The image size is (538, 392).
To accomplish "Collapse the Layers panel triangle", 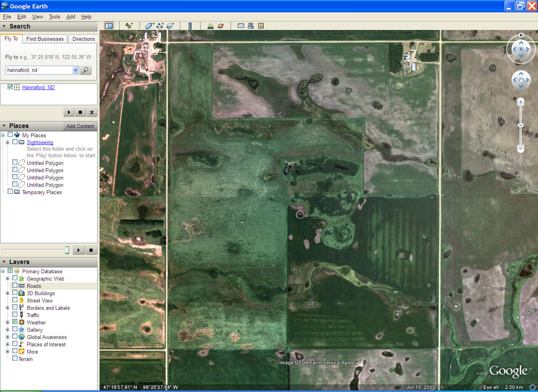I will pos(4,262).
